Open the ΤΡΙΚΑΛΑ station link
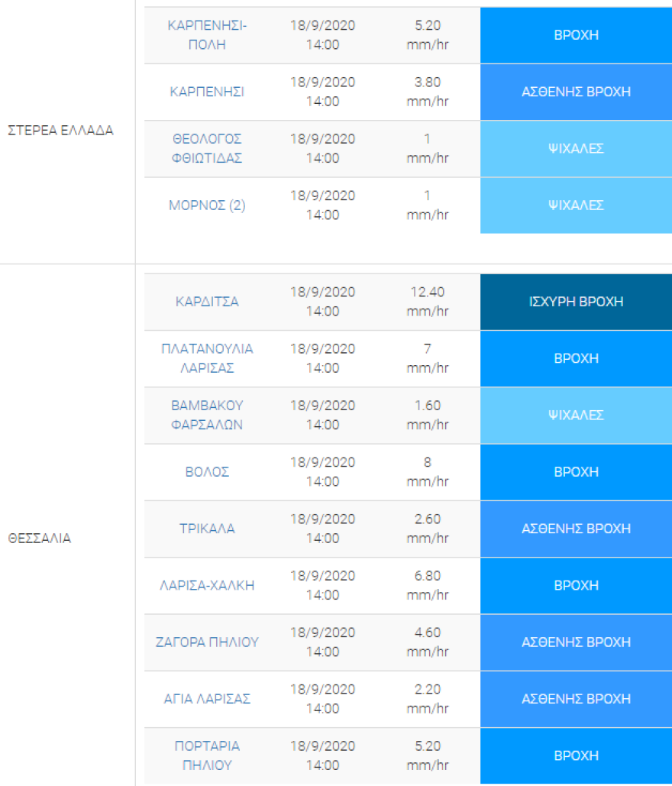 pos(207,529)
